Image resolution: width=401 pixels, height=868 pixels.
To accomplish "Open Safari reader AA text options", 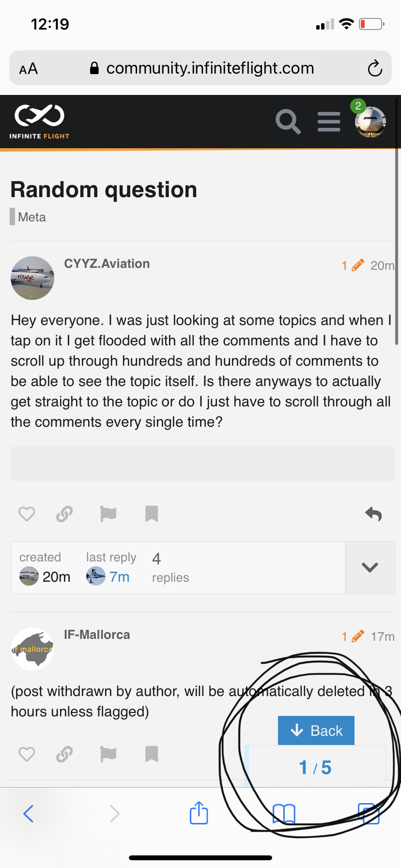I will pos(29,68).
